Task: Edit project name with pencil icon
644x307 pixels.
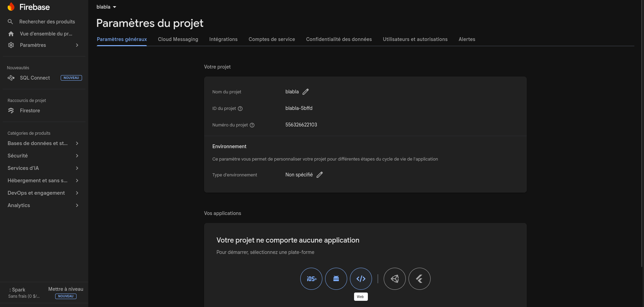Action: 305,92
